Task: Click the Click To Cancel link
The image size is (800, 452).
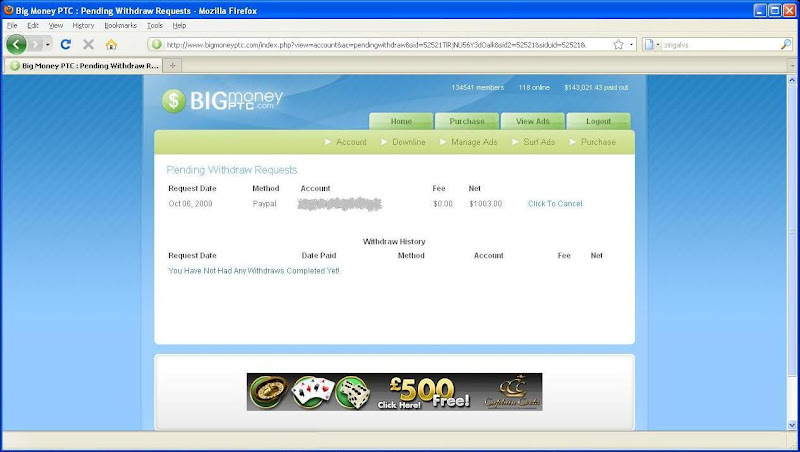Action: pos(555,204)
